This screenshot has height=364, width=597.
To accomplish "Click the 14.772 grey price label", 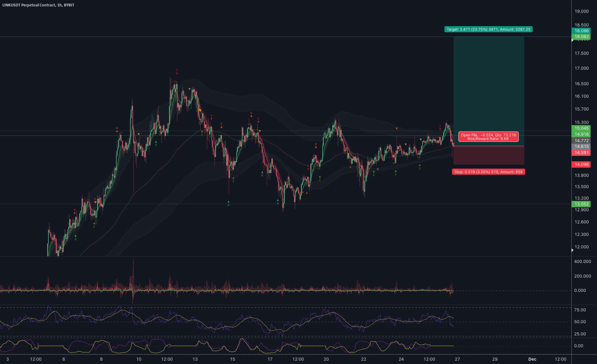I will click(x=581, y=141).
